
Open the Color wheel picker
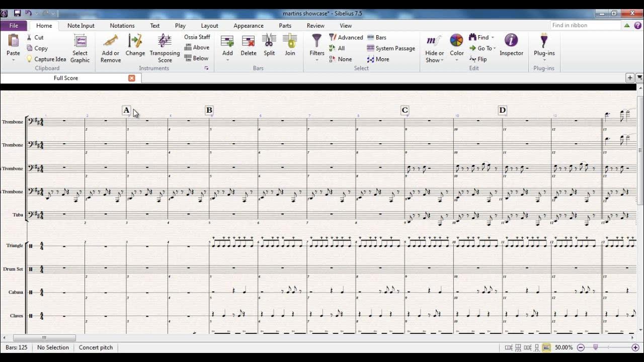(457, 41)
